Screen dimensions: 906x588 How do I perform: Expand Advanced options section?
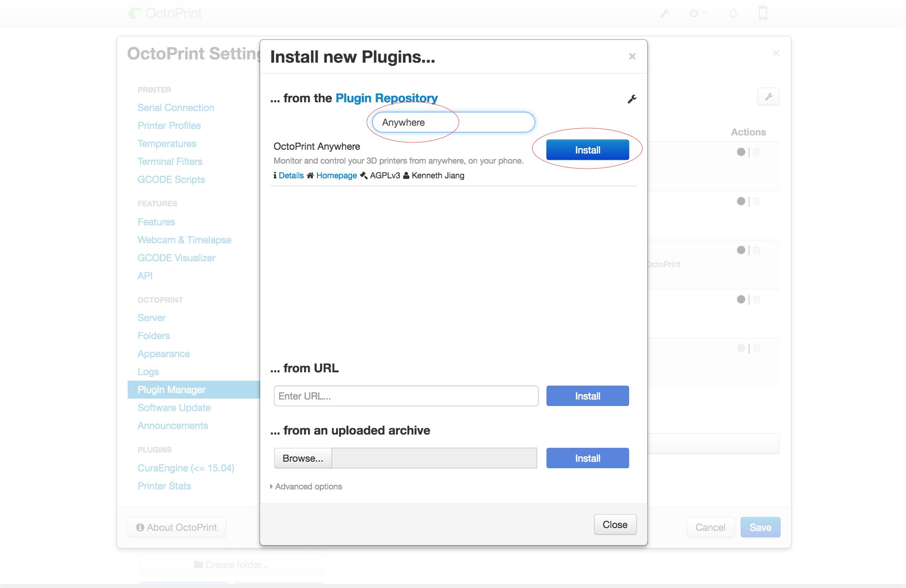pyautogui.click(x=306, y=487)
